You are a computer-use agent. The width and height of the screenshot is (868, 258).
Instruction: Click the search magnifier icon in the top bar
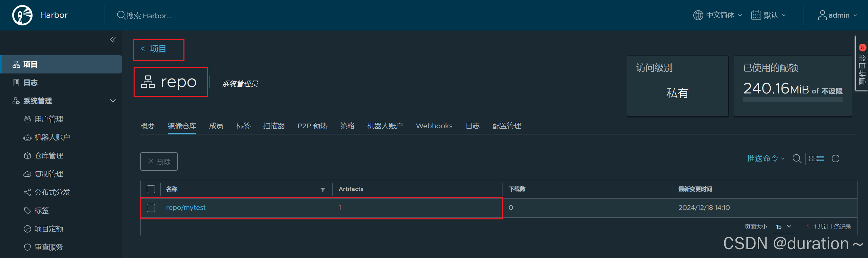tap(121, 15)
